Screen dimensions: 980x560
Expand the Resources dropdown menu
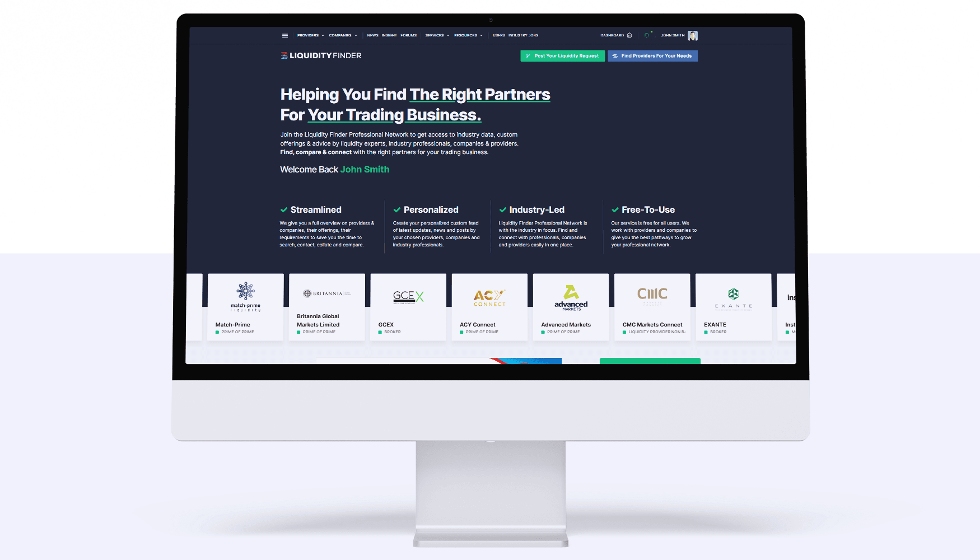click(469, 35)
